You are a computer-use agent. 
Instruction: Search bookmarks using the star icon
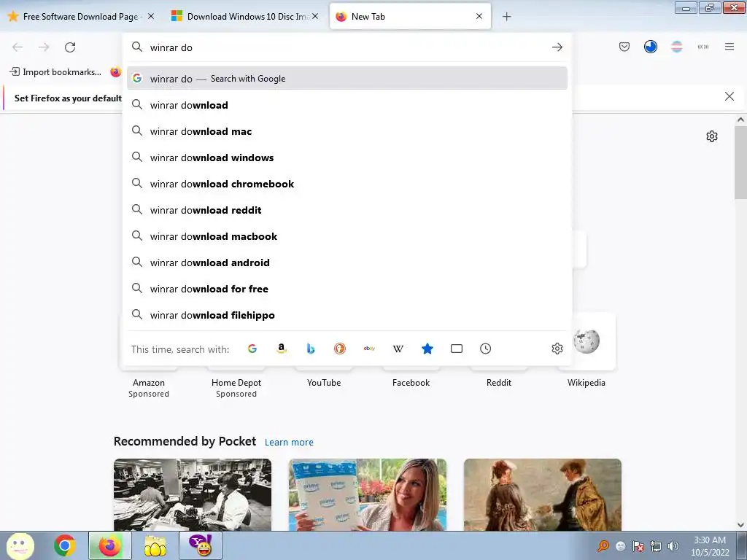pyautogui.click(x=427, y=349)
